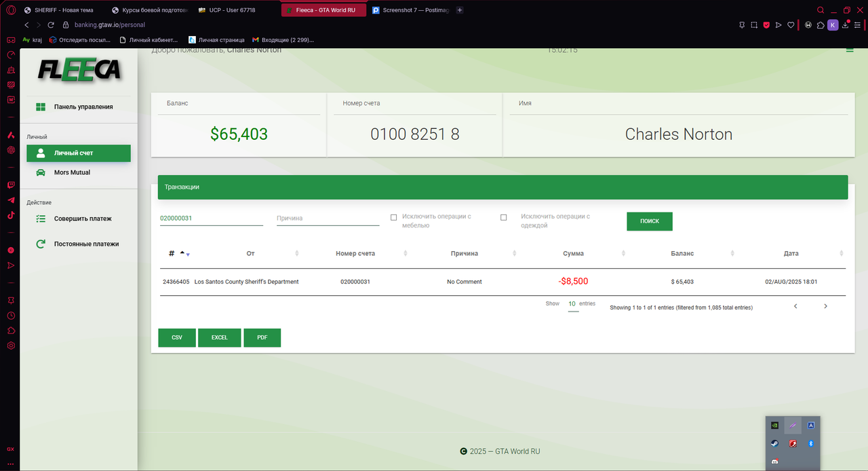Open Extensions cube icon in toolbar
Viewport: 868px width, 471px height.
[x=821, y=25]
